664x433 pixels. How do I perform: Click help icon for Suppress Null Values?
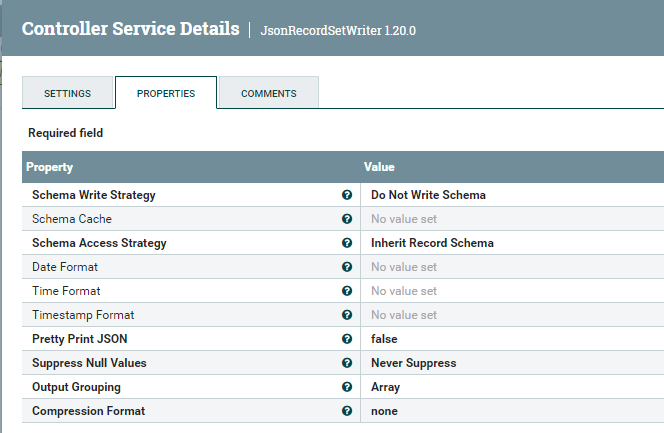(x=347, y=363)
